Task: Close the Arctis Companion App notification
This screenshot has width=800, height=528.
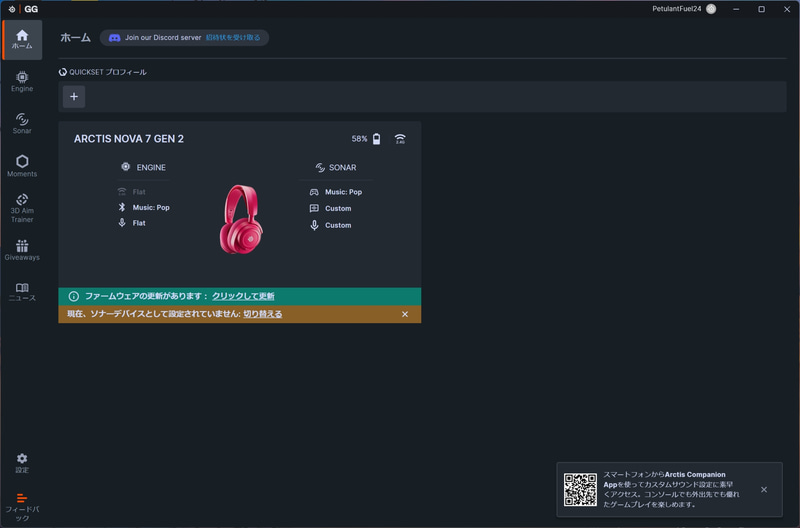Action: pyautogui.click(x=764, y=490)
